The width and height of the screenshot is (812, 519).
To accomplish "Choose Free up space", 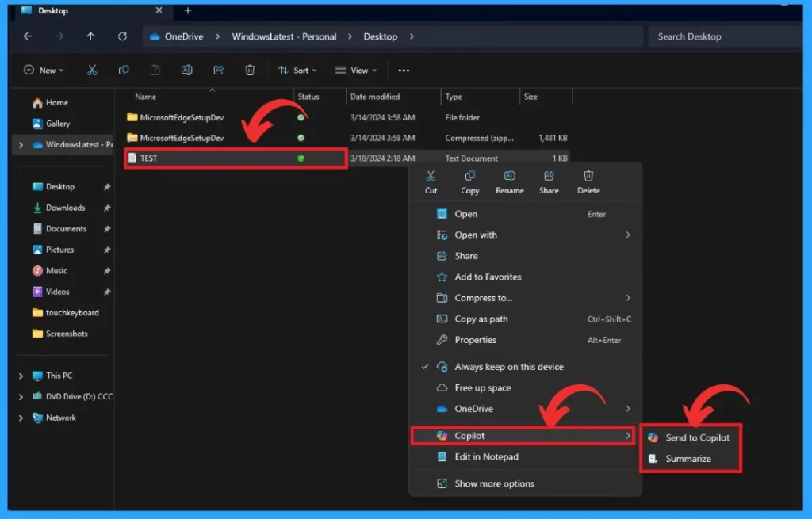I will [x=525, y=388].
